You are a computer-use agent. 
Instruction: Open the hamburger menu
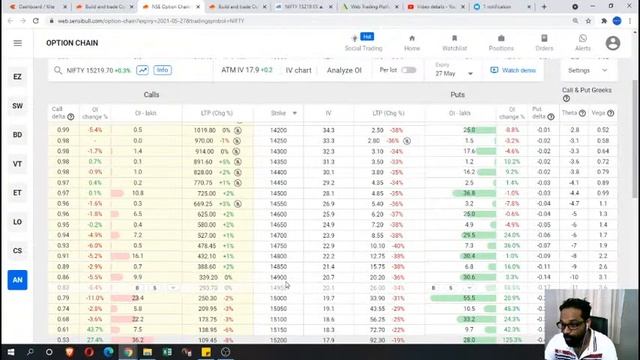coord(18,43)
